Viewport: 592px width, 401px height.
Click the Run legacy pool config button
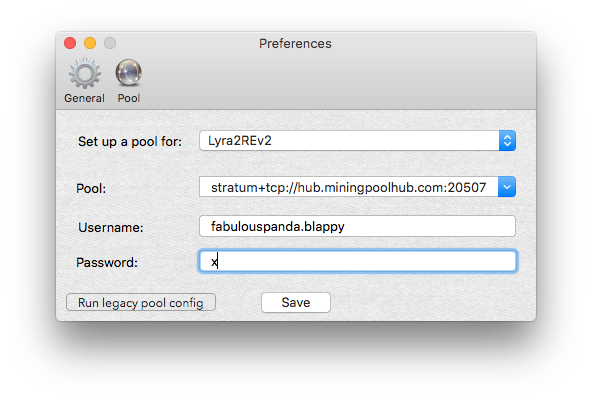141,302
